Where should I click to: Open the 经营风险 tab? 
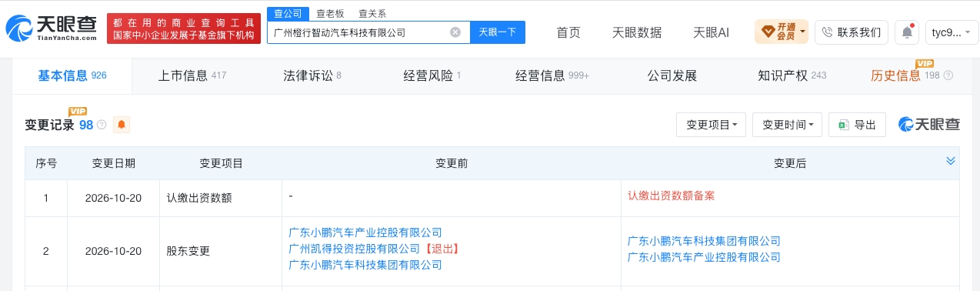click(x=432, y=75)
